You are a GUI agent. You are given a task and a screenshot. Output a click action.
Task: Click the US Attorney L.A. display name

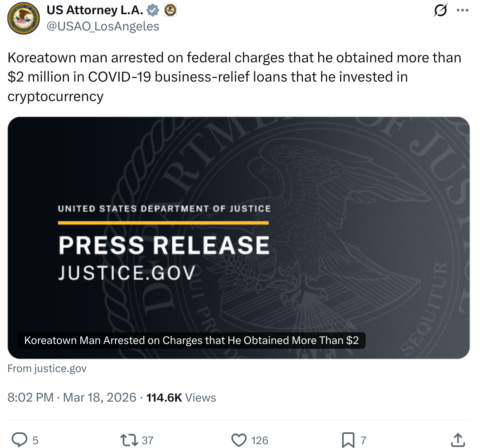click(95, 10)
